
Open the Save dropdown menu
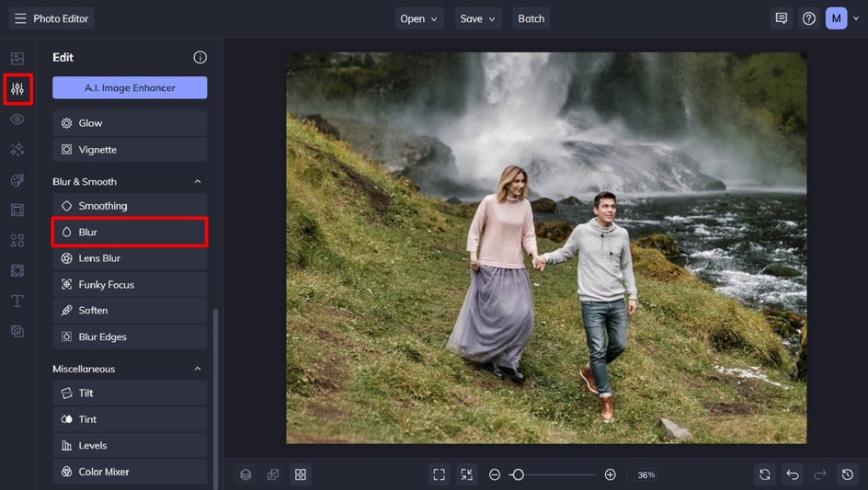478,18
